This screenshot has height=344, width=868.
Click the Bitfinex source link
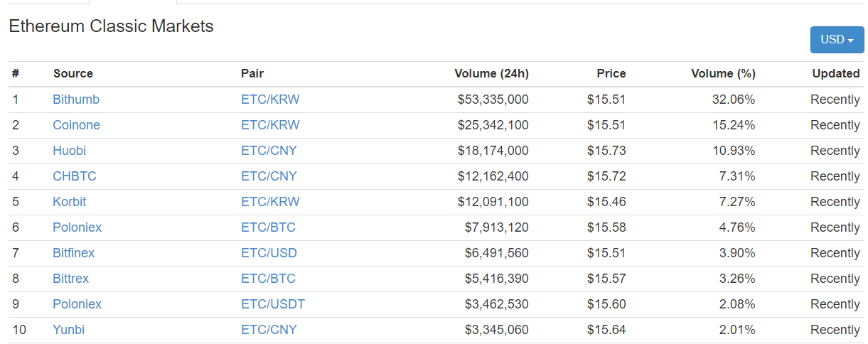(73, 253)
